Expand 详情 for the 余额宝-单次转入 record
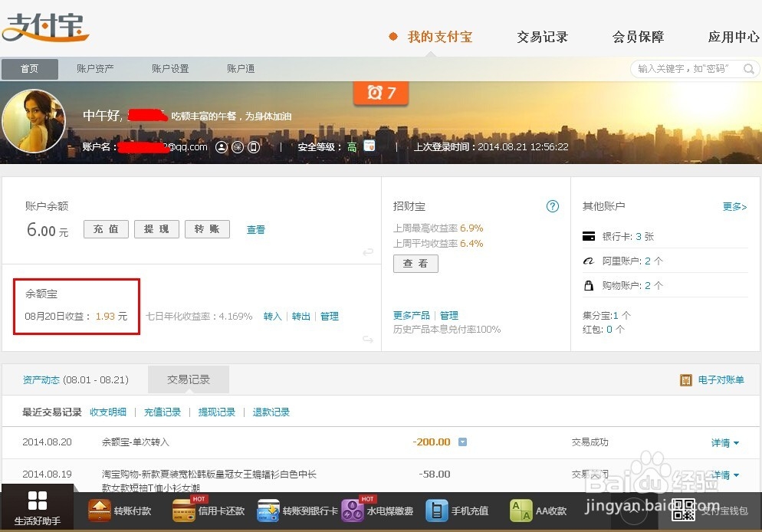Image resolution: width=762 pixels, height=532 pixels. (x=725, y=442)
